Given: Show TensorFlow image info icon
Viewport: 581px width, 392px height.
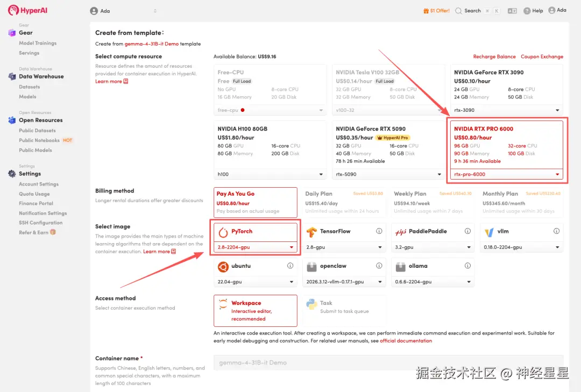Looking at the screenshot, I should 379,231.
